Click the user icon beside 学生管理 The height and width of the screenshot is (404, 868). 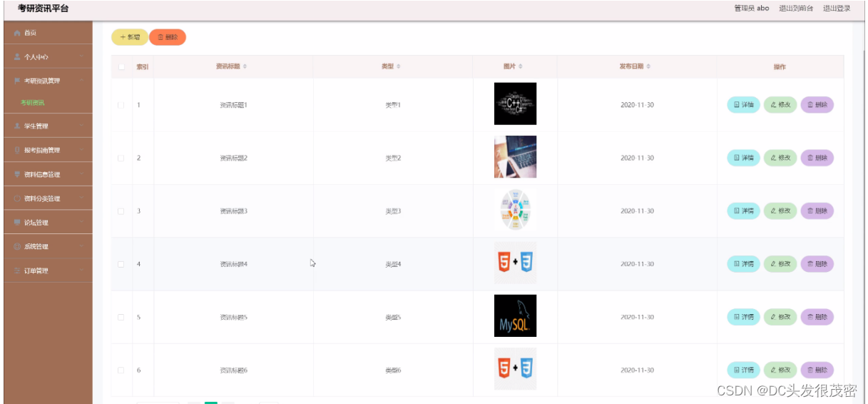coord(17,126)
